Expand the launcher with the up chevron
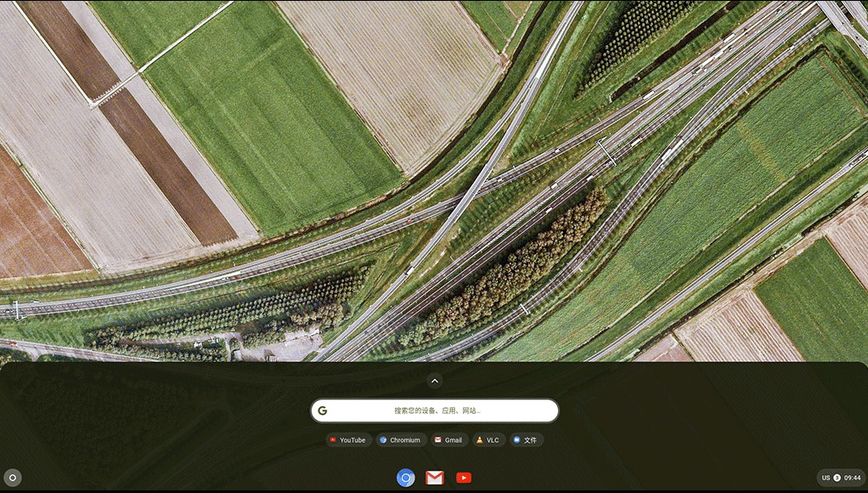This screenshot has width=868, height=493. click(x=434, y=381)
